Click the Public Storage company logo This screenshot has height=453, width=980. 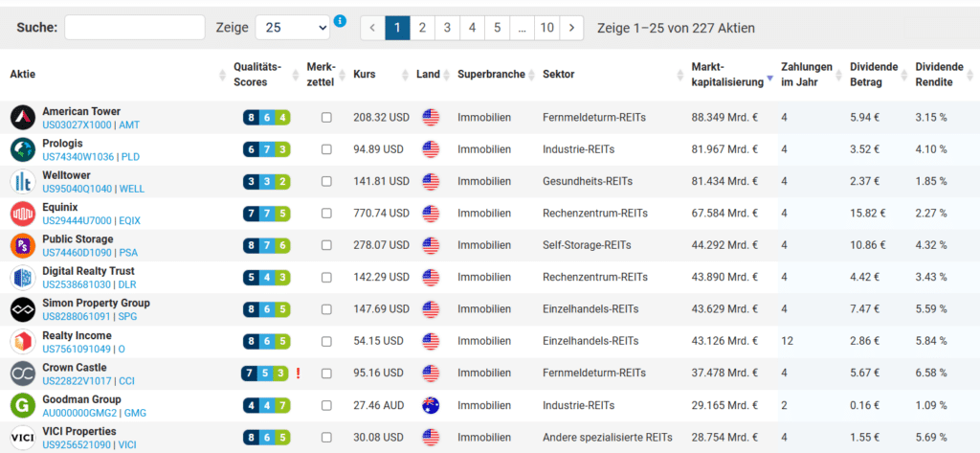[23, 245]
